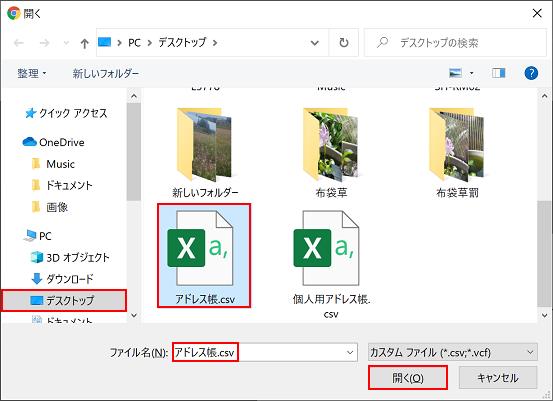
Task: Select ダウンロード in the sidebar
Action: [x=62, y=279]
